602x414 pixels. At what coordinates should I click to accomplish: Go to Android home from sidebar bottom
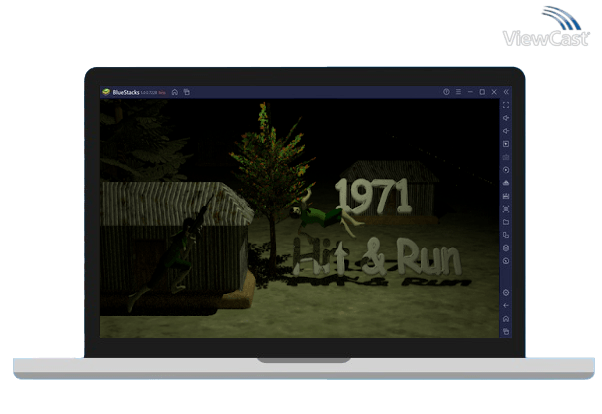[x=506, y=319]
